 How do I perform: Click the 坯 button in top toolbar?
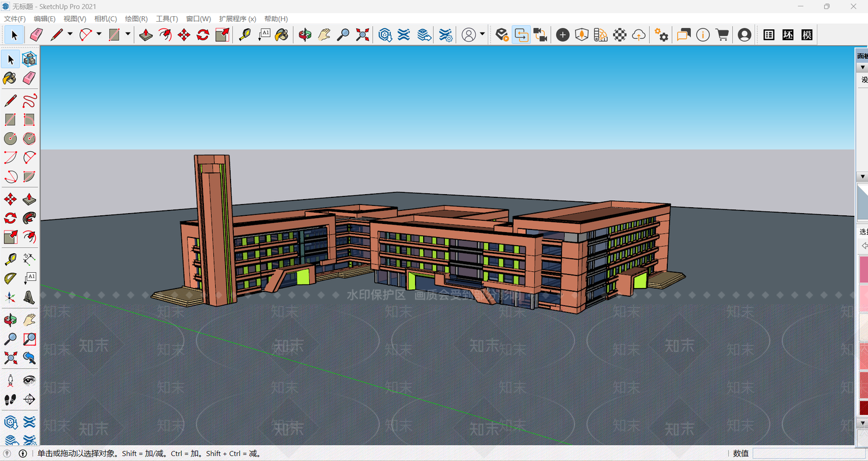click(788, 35)
